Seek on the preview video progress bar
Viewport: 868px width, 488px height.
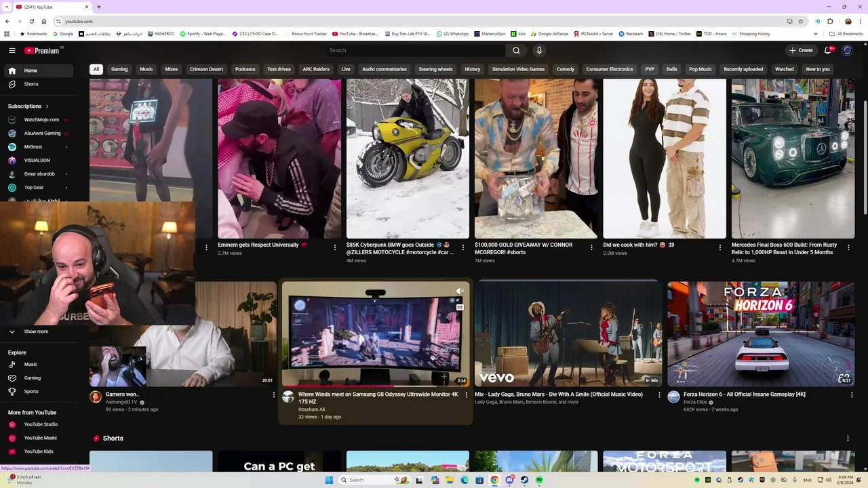coord(376,386)
